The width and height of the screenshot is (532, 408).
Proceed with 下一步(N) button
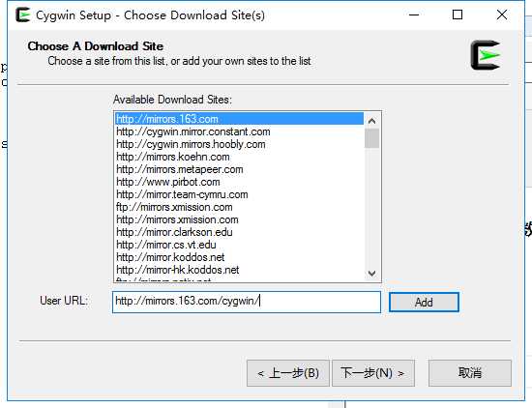373,373
